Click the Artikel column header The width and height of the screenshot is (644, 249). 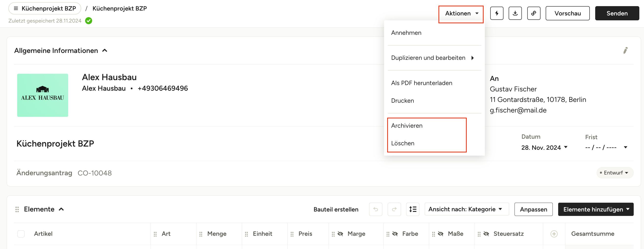coord(43,234)
